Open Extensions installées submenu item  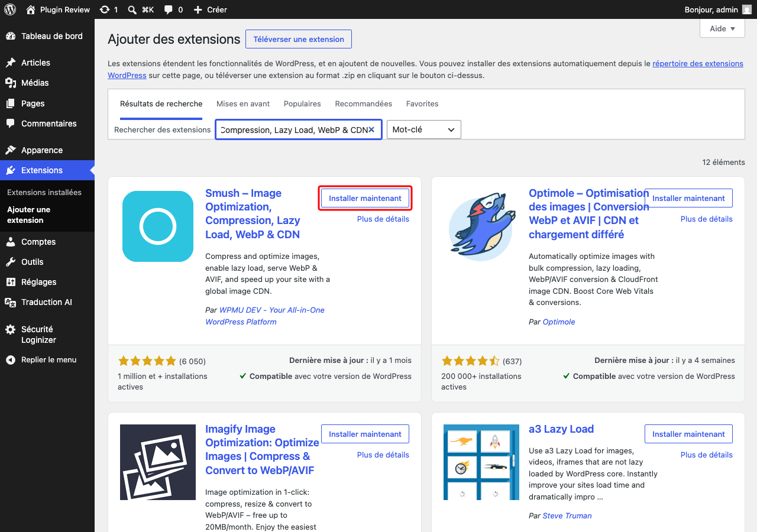point(44,193)
